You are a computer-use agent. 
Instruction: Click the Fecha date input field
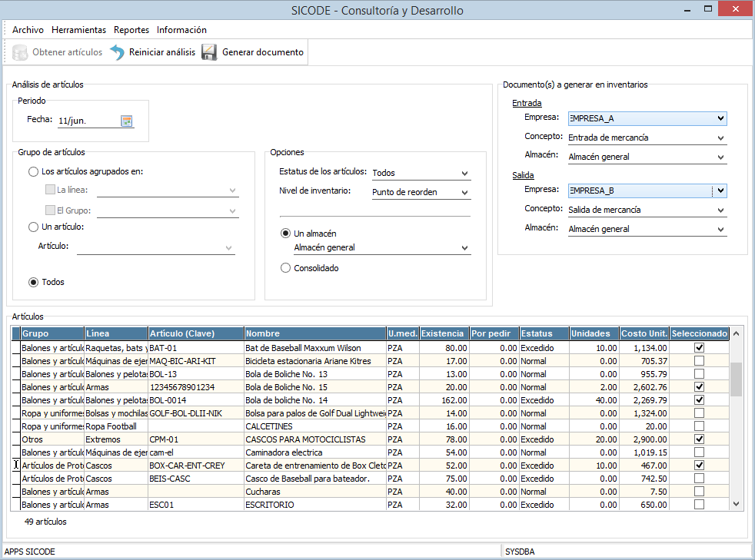(x=86, y=121)
